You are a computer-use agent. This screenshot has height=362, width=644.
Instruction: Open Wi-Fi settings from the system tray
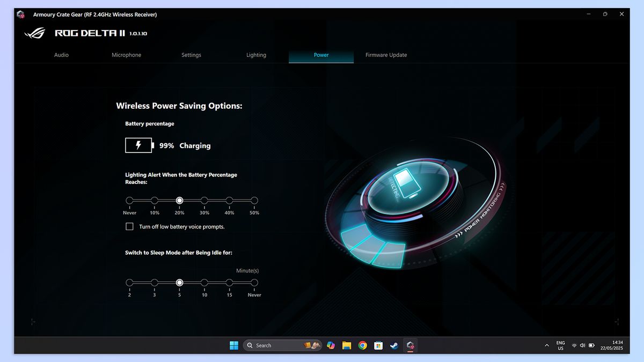click(x=574, y=345)
